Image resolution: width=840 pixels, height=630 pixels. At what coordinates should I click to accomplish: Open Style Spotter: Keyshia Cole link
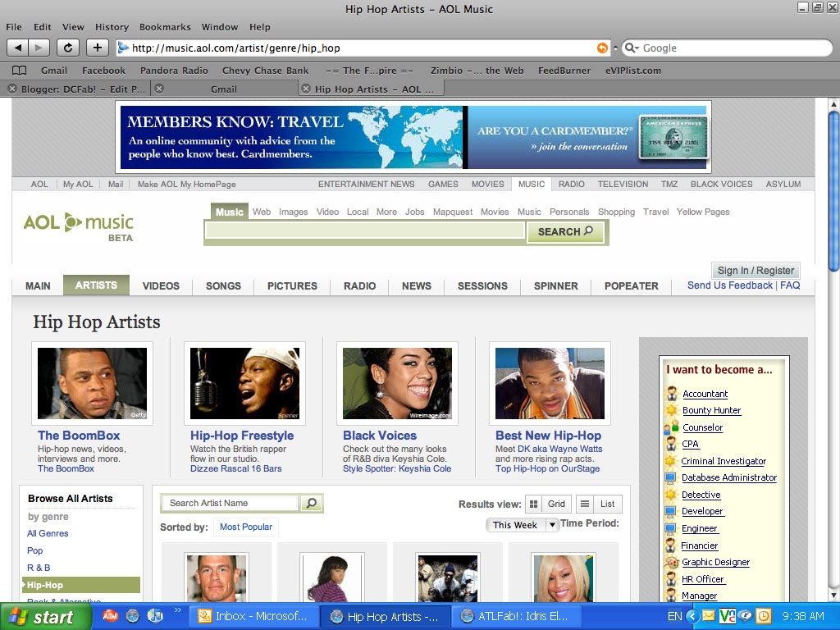point(397,468)
